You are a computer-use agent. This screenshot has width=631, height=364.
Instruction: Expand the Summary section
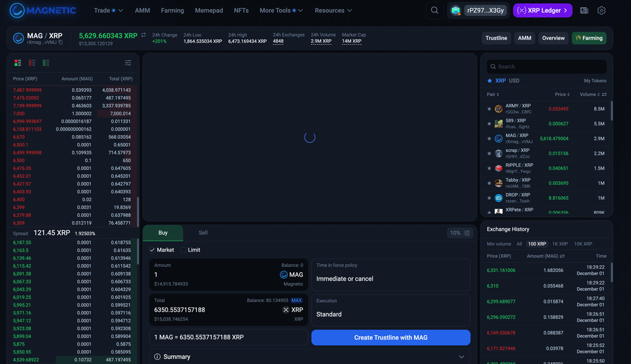(309, 356)
